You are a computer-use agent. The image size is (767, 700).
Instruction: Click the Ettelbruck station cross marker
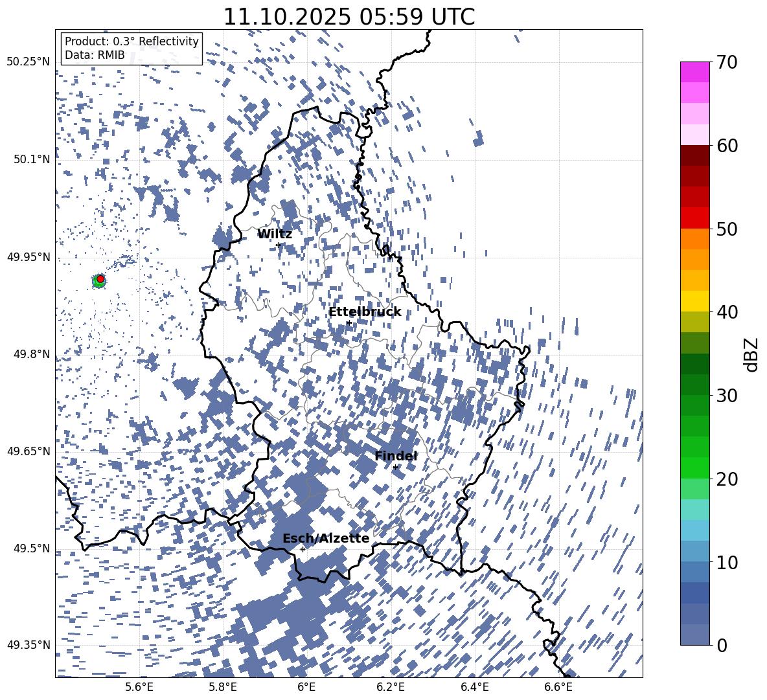[349, 322]
